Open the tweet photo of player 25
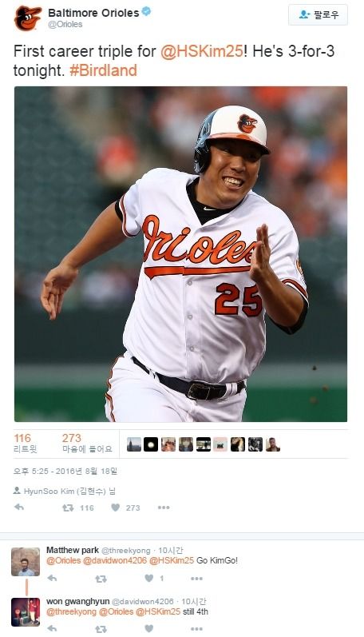This screenshot has height=637, width=364. (x=180, y=254)
